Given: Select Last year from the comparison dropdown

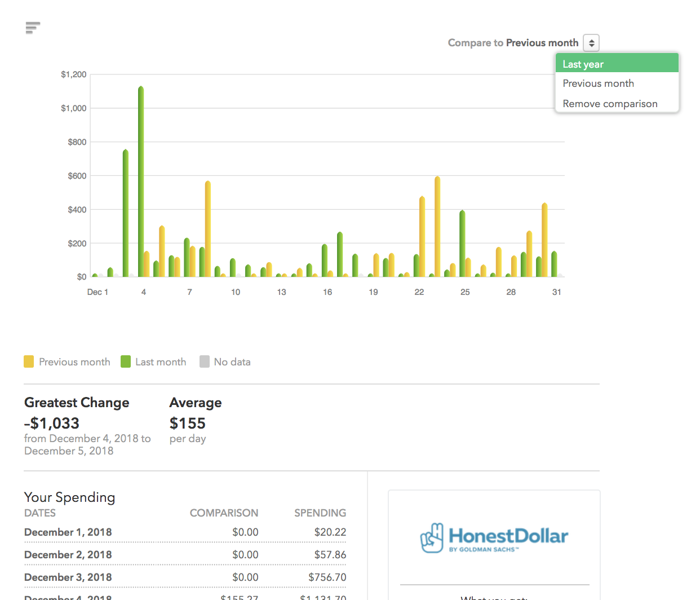Looking at the screenshot, I should click(x=583, y=64).
